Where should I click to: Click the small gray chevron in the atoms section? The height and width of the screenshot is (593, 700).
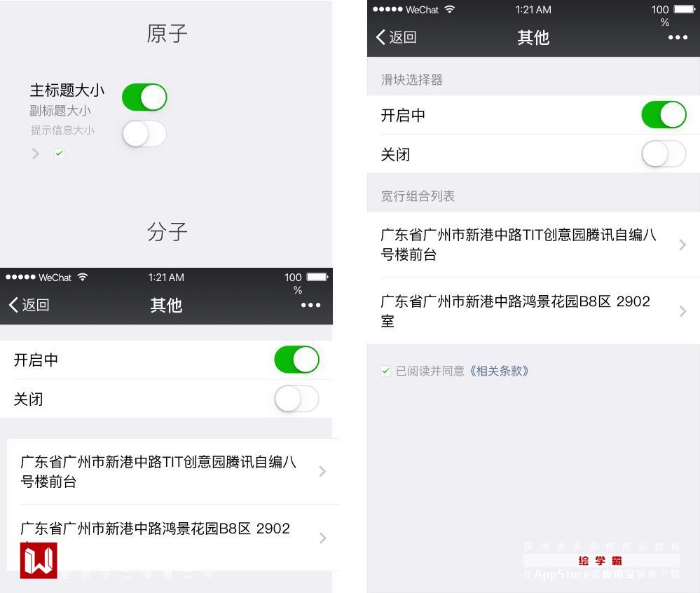click(x=36, y=154)
